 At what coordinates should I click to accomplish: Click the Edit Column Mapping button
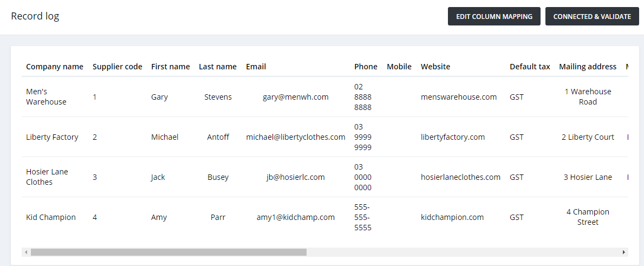click(x=494, y=16)
